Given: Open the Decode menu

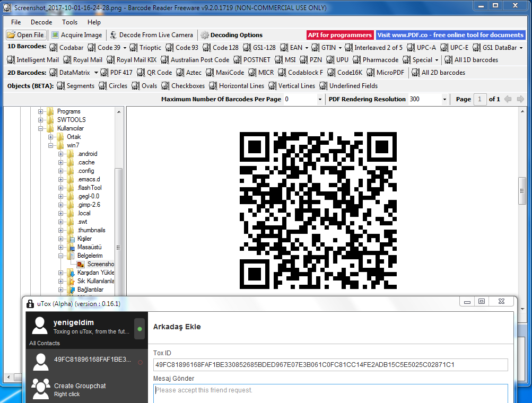Looking at the screenshot, I should 41,22.
